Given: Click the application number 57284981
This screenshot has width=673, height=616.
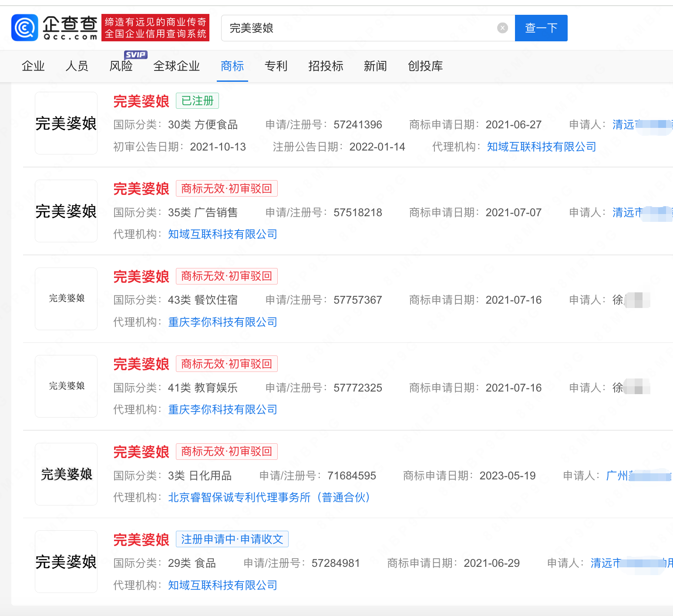Looking at the screenshot, I should tap(336, 563).
